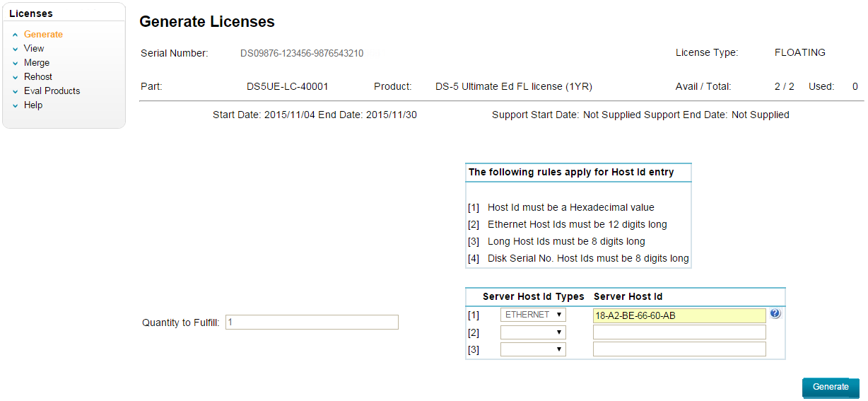The width and height of the screenshot is (868, 401).
Task: Click the chevron beside Merge
Action: [15, 63]
